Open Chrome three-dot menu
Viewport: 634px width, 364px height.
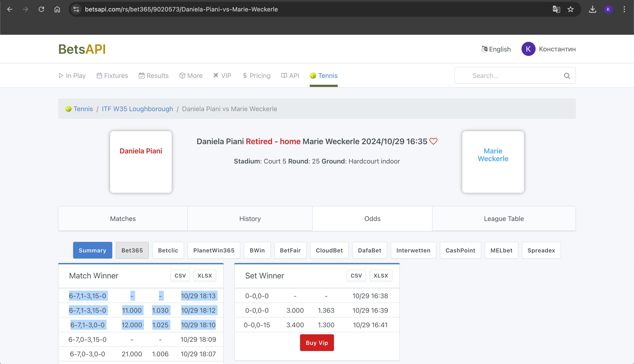pos(624,9)
